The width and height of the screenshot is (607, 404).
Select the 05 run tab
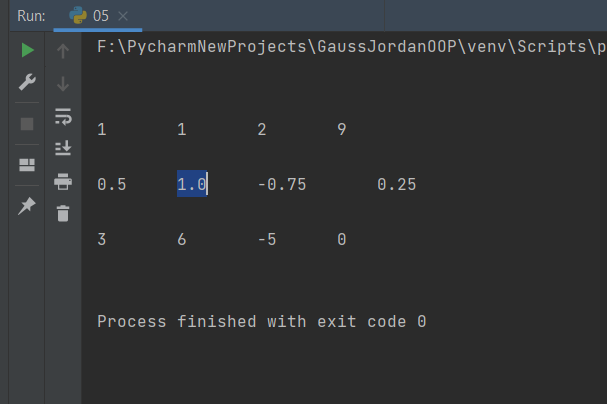click(x=98, y=16)
